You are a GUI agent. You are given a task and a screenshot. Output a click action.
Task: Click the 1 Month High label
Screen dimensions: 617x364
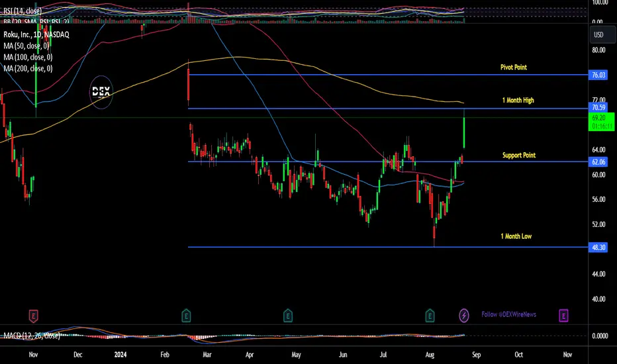(518, 101)
